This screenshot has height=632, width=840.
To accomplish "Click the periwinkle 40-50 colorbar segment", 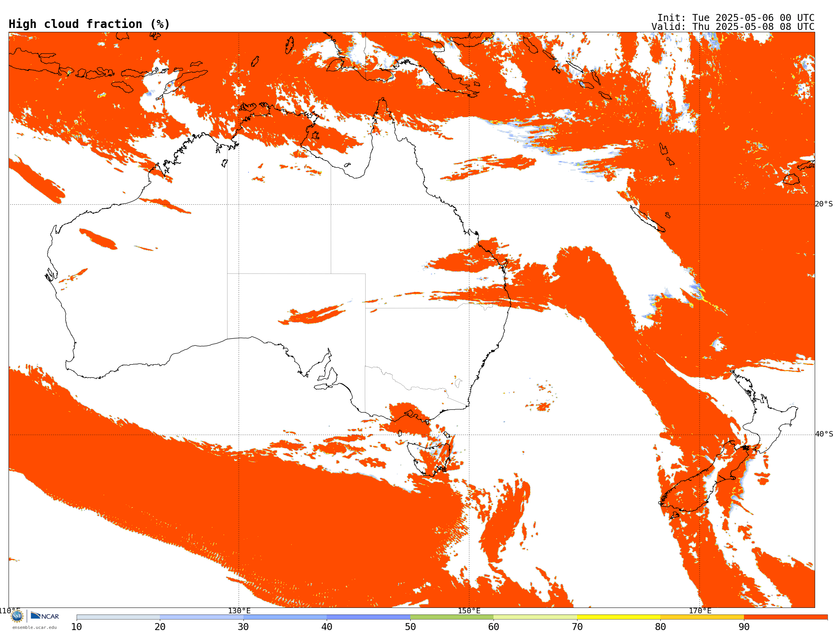I will 368,617.
